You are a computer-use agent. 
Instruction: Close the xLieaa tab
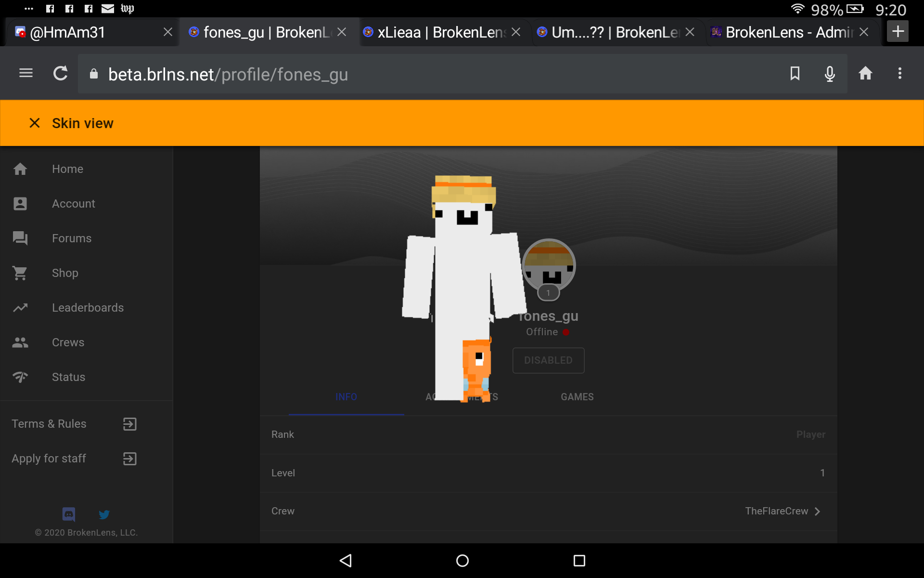click(516, 32)
